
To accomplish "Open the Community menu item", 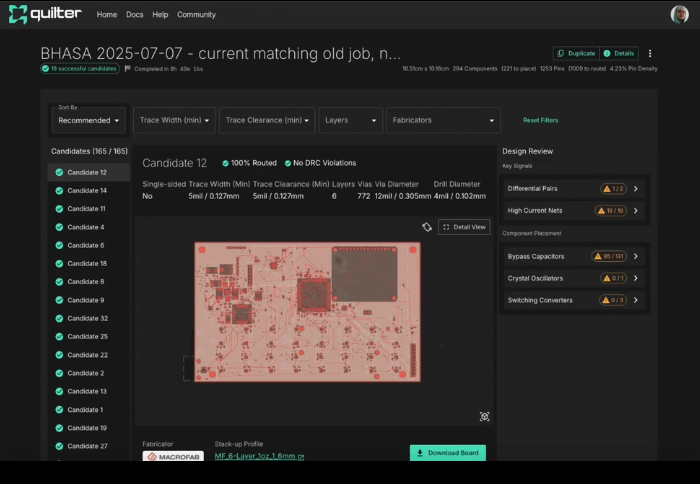I will (196, 15).
